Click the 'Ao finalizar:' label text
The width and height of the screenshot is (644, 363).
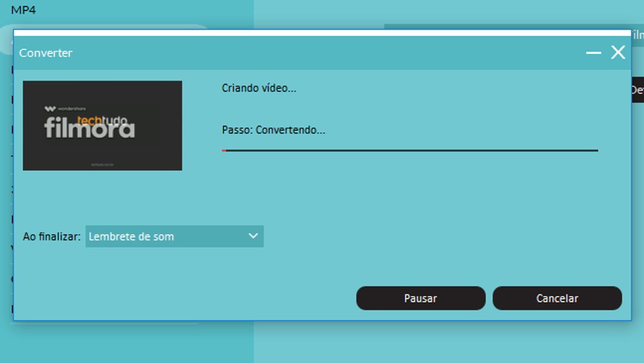(51, 236)
